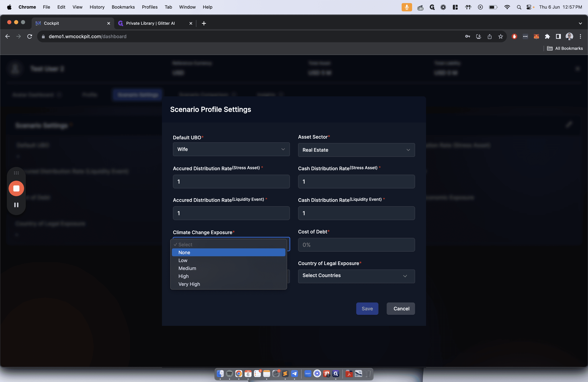Click the Accrued Distribution Rate Liquidity Event field
The height and width of the screenshot is (382, 588).
coord(231,213)
